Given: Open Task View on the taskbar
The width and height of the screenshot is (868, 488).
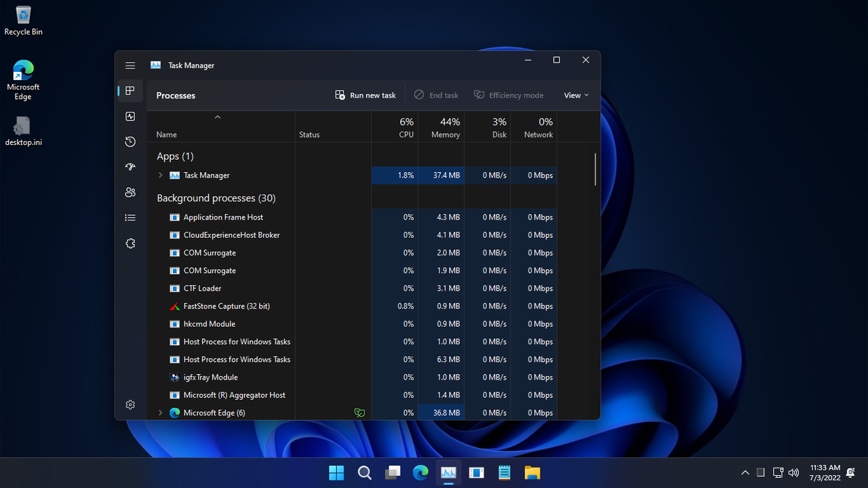Looking at the screenshot, I should click(x=393, y=472).
